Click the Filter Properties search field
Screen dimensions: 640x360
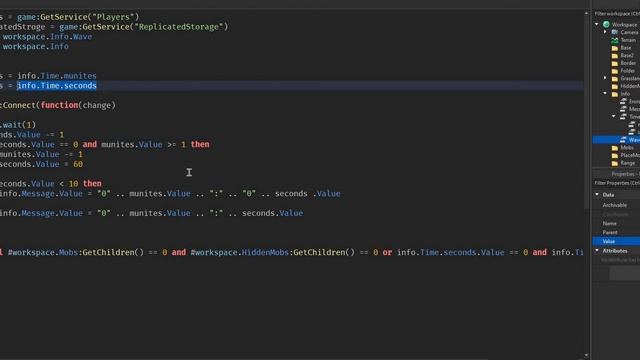616,183
